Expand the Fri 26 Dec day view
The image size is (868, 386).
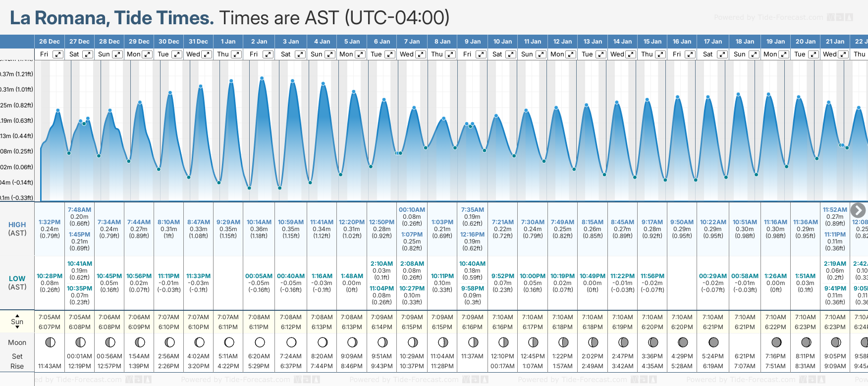tap(58, 54)
